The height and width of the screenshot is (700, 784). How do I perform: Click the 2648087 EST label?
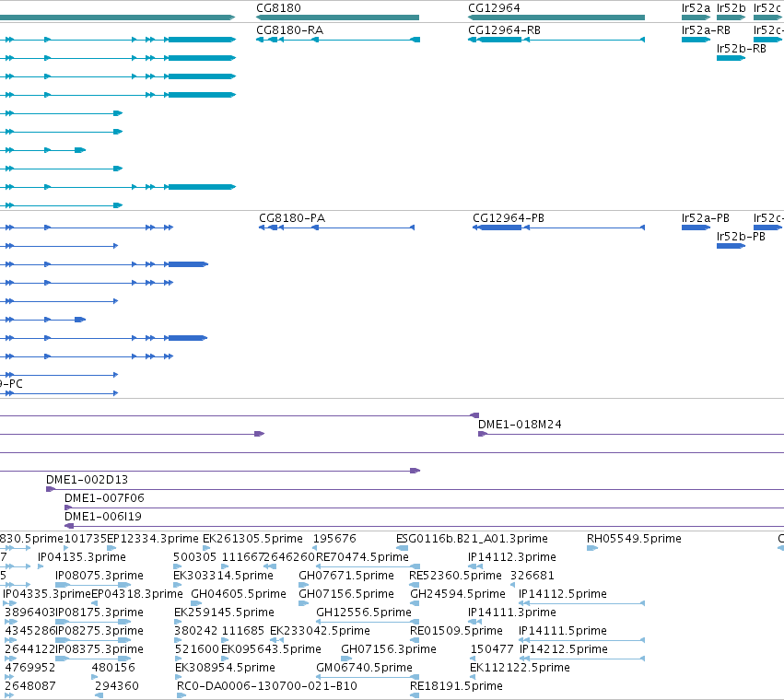[x=30, y=686]
